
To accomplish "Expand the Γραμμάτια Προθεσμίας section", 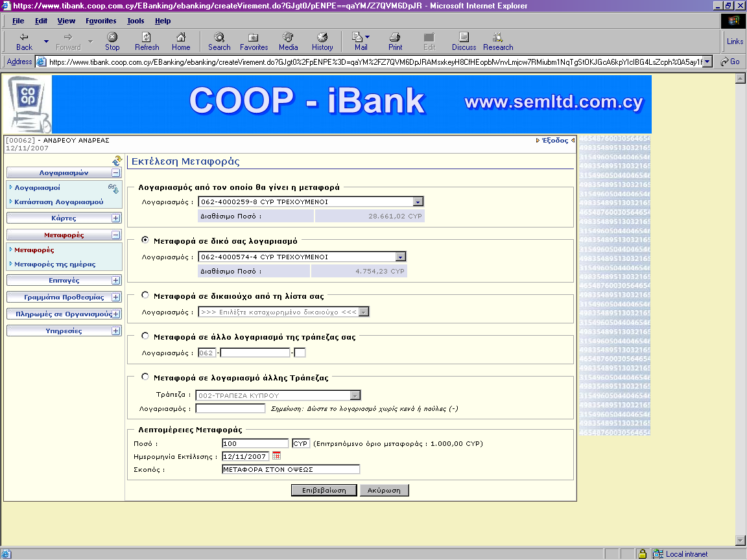I will click(x=116, y=297).
